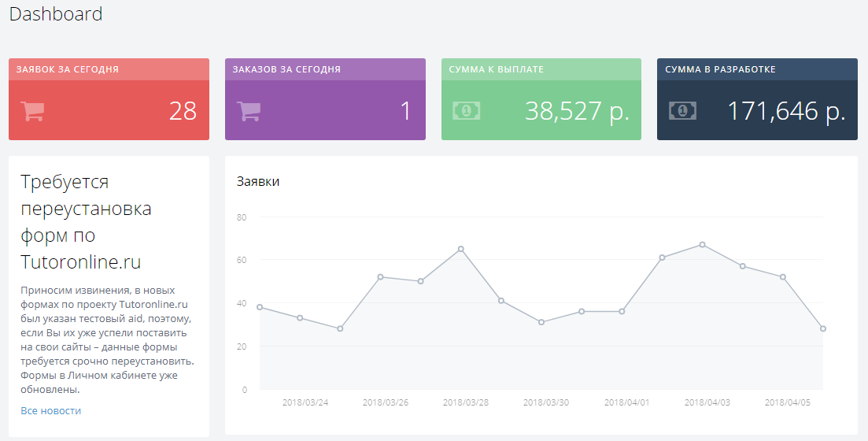Click the shopping cart icon in red card

tap(32, 111)
